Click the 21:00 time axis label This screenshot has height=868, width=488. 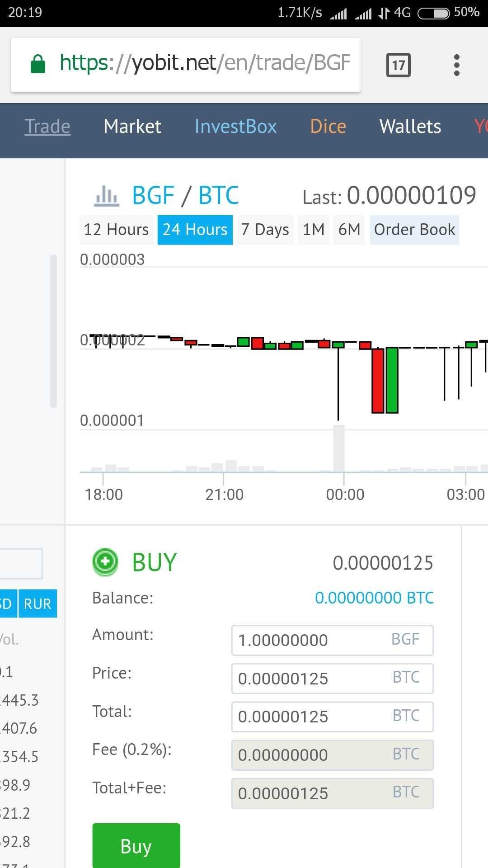pyautogui.click(x=224, y=494)
